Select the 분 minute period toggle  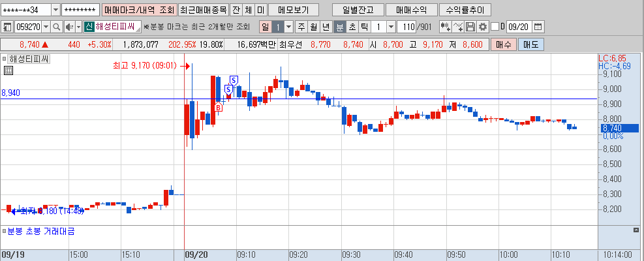coord(339,27)
